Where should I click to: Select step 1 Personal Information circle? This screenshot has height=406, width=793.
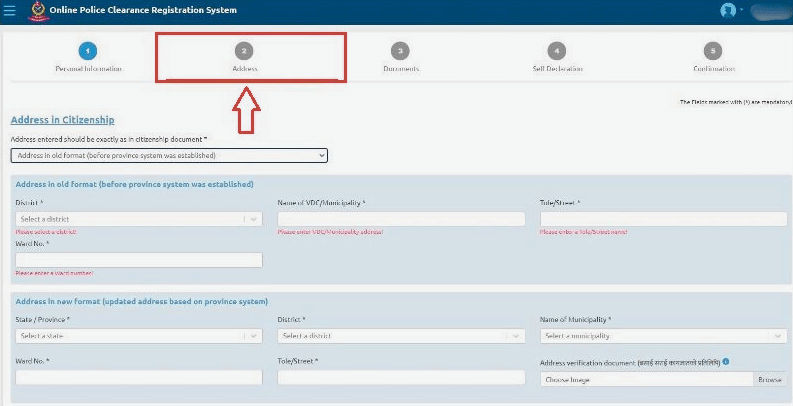[87, 51]
